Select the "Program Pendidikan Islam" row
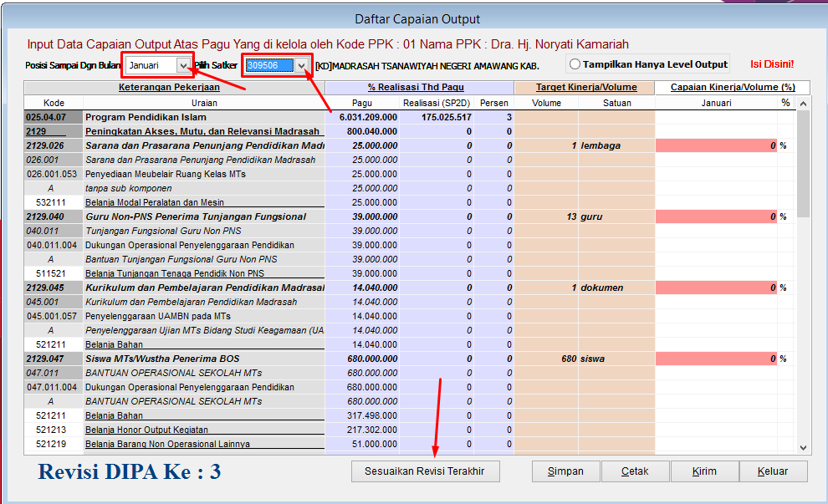The height and width of the screenshot is (504, 828). [167, 117]
